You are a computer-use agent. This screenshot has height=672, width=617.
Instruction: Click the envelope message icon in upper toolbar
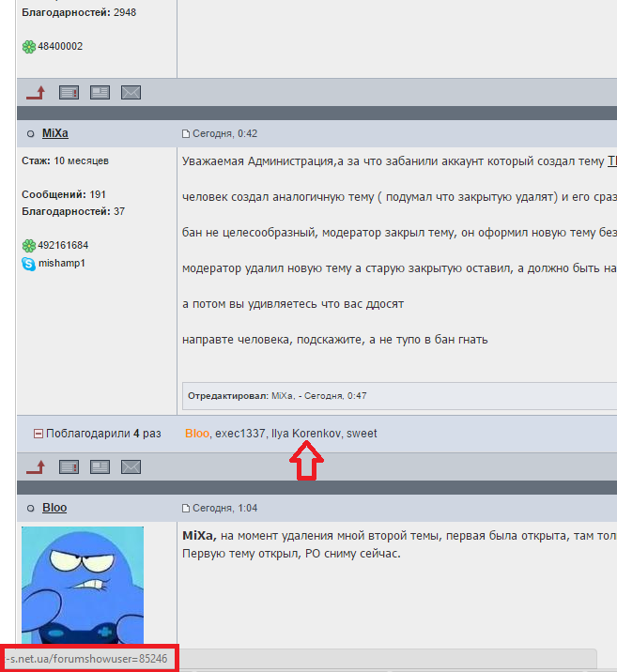(131, 93)
